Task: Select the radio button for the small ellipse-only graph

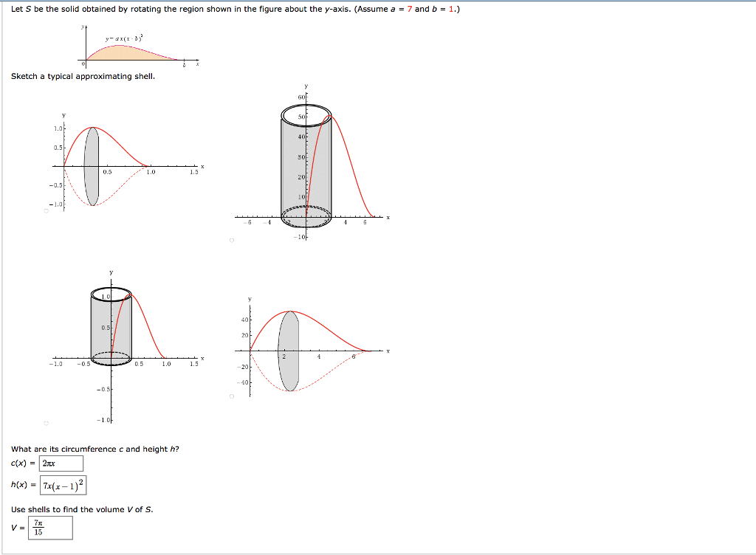Action: (44, 210)
